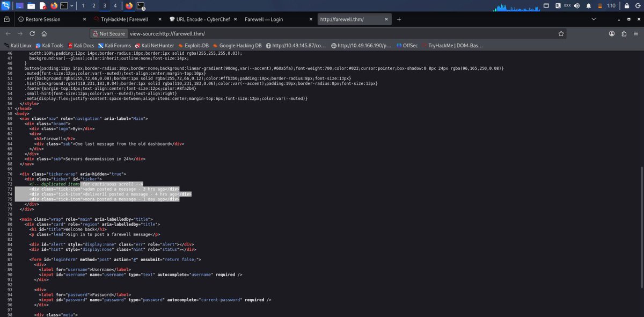The height and width of the screenshot is (317, 644).
Task: Open the Kali Tools bookmark
Action: click(x=49, y=46)
